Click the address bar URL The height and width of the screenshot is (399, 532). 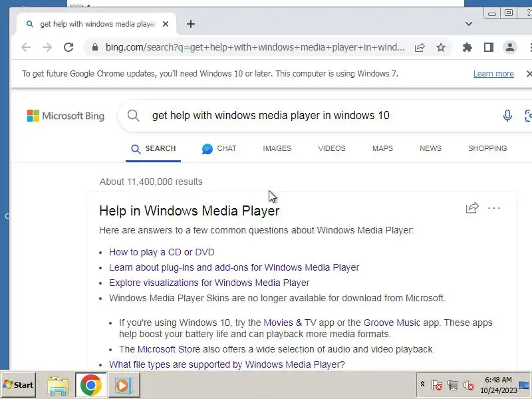(x=255, y=47)
